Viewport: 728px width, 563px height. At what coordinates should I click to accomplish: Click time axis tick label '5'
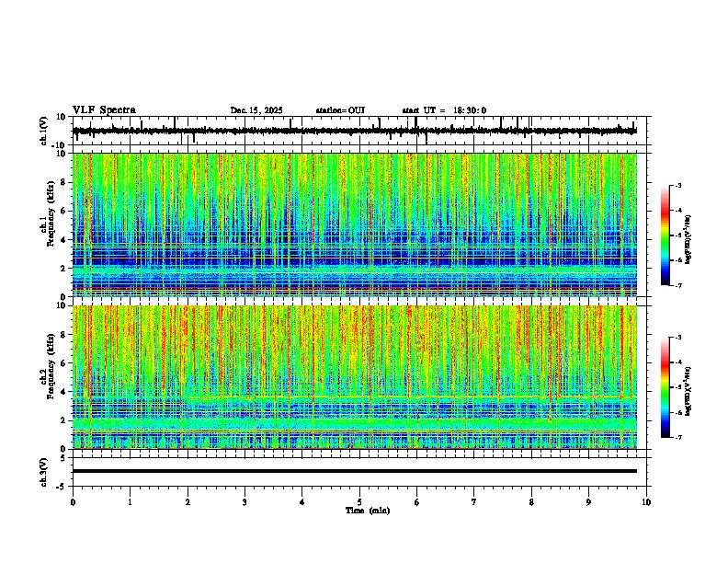(359, 502)
